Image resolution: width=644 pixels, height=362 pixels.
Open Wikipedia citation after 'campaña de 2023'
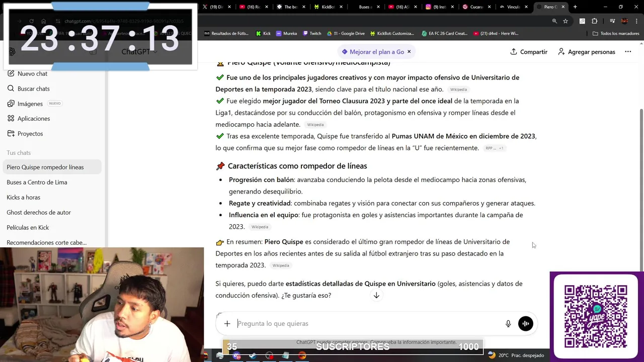tap(260, 227)
